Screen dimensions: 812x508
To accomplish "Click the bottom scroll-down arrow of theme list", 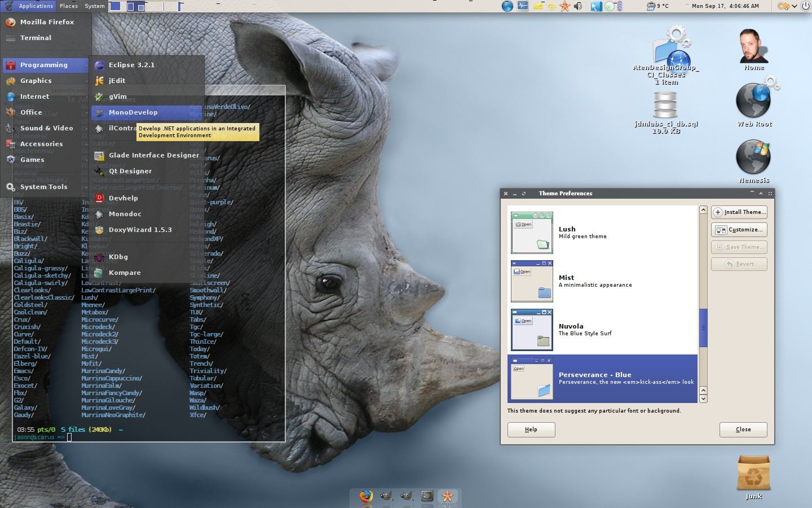I will click(x=703, y=398).
